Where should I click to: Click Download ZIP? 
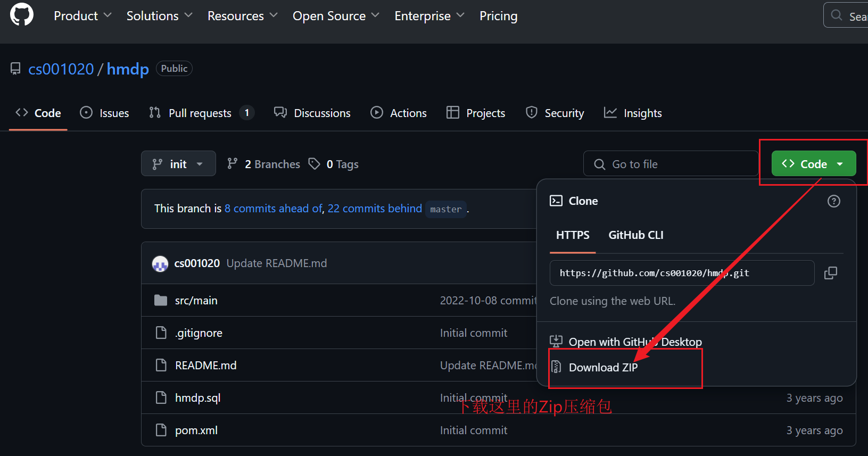(x=603, y=367)
